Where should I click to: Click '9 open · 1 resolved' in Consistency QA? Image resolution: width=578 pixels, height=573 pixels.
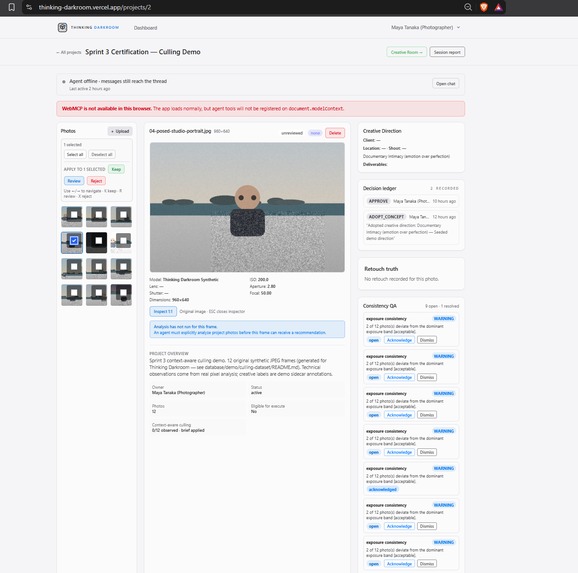click(442, 306)
